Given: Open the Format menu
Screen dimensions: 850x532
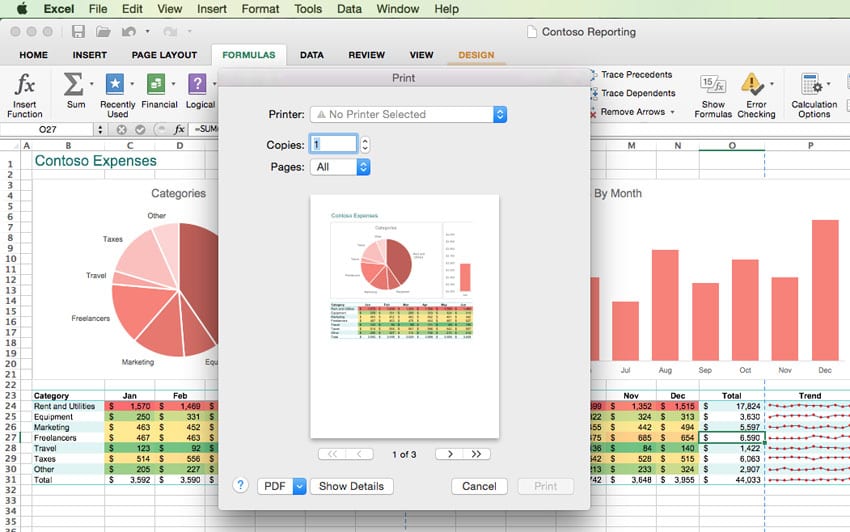Looking at the screenshot, I should (x=260, y=9).
